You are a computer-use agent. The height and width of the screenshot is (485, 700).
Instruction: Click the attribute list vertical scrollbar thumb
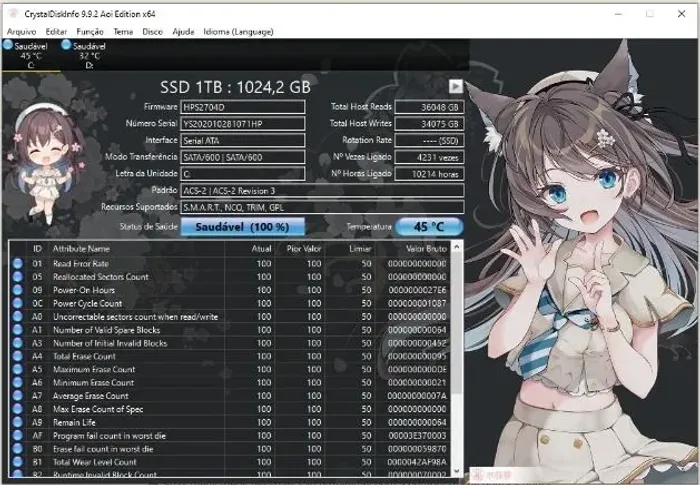pos(457,323)
